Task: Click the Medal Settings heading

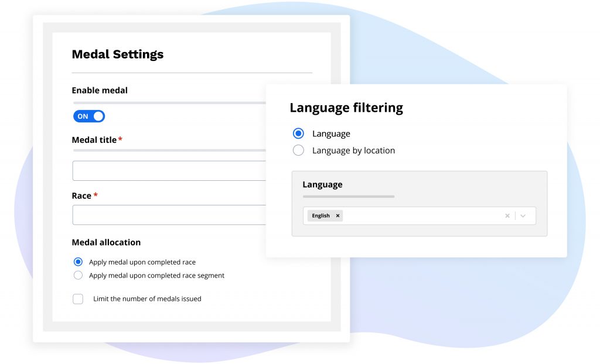Action: (x=117, y=54)
